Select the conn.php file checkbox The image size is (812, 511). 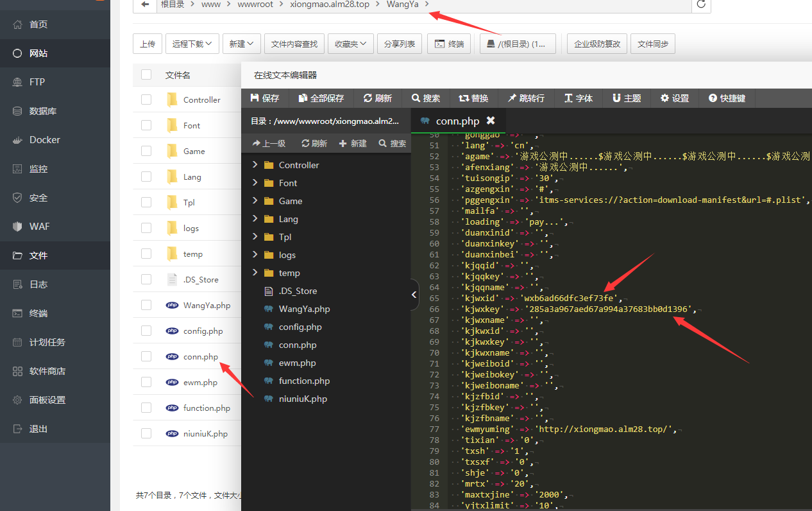pyautogui.click(x=146, y=356)
